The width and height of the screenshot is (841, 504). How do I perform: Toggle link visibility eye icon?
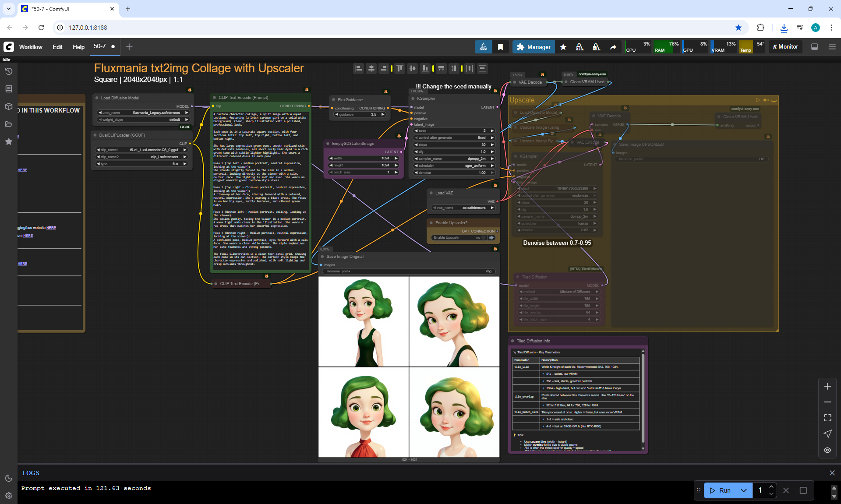(827, 450)
